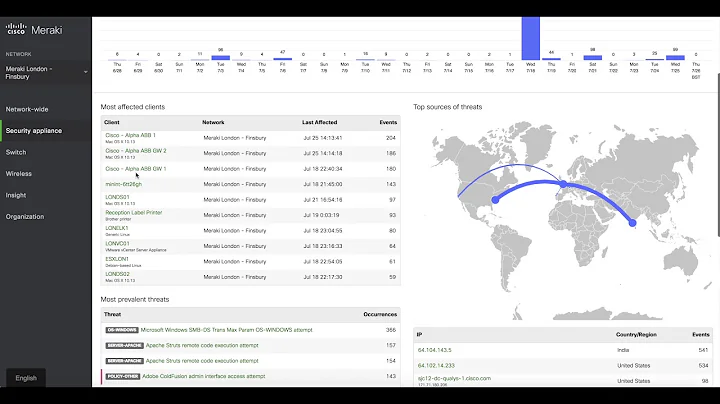Open Insight menu
Screen dimensions: 720x404
pyautogui.click(x=16, y=195)
